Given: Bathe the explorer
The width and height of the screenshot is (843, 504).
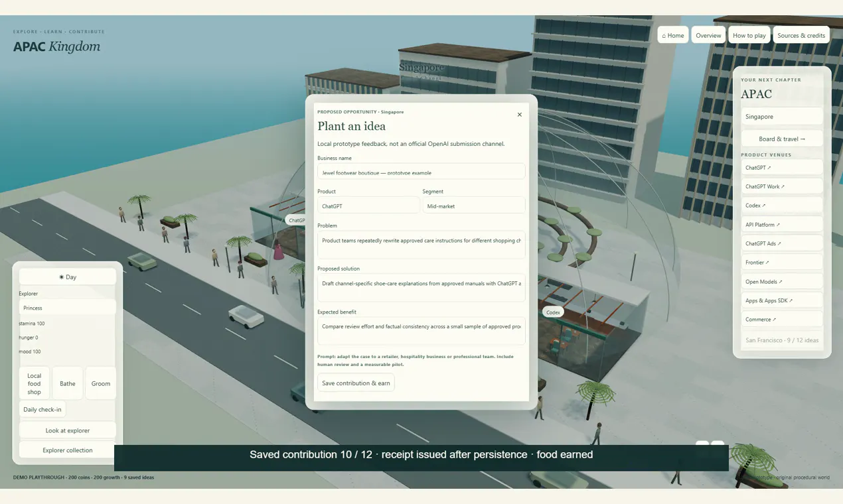Looking at the screenshot, I should point(67,383).
